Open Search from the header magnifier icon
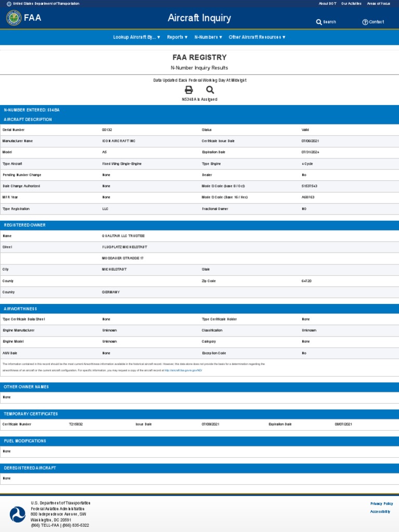The image size is (399, 532). click(319, 22)
